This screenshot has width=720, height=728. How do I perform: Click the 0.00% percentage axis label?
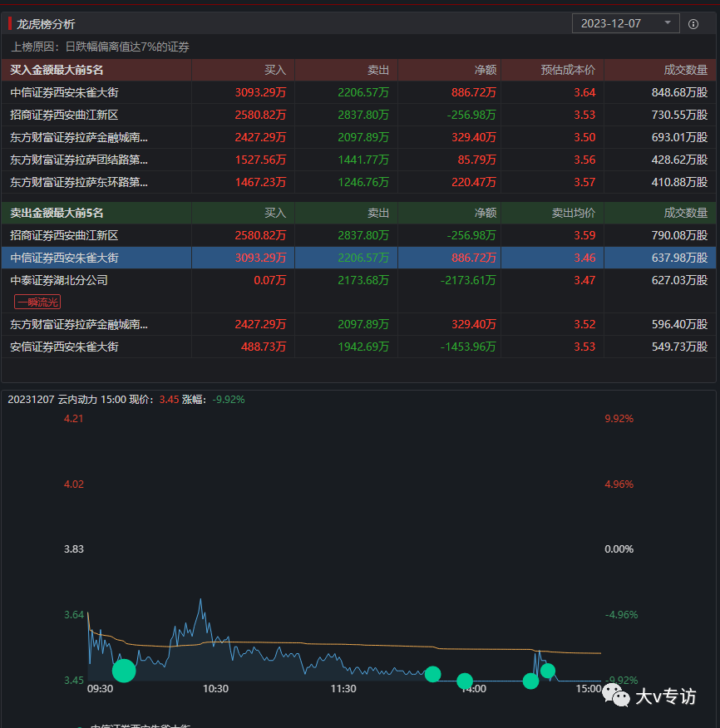pos(619,548)
